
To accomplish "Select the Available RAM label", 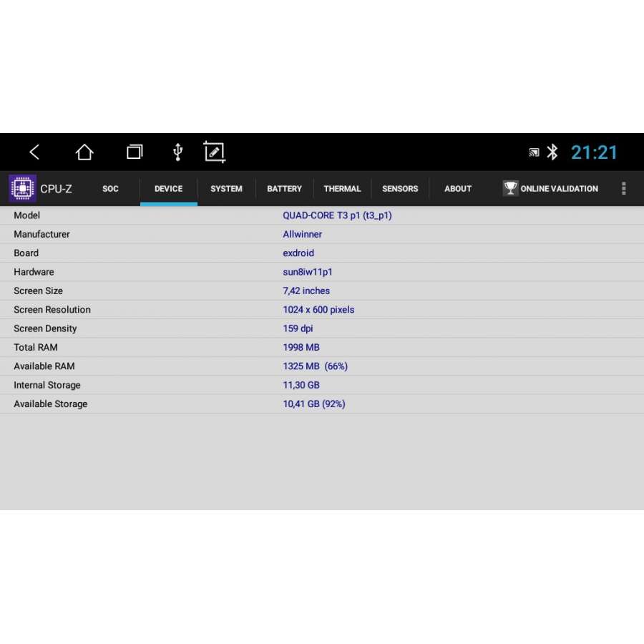I will click(44, 366).
